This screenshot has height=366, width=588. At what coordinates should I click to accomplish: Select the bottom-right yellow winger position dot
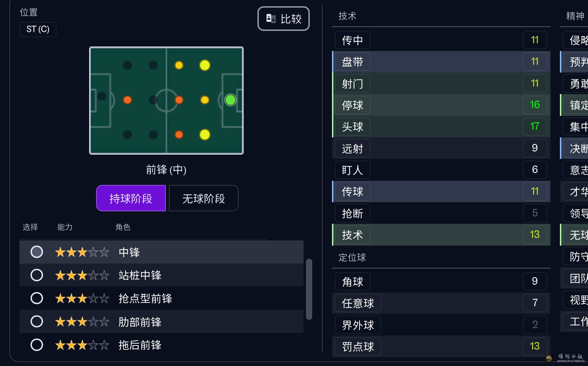tap(205, 135)
